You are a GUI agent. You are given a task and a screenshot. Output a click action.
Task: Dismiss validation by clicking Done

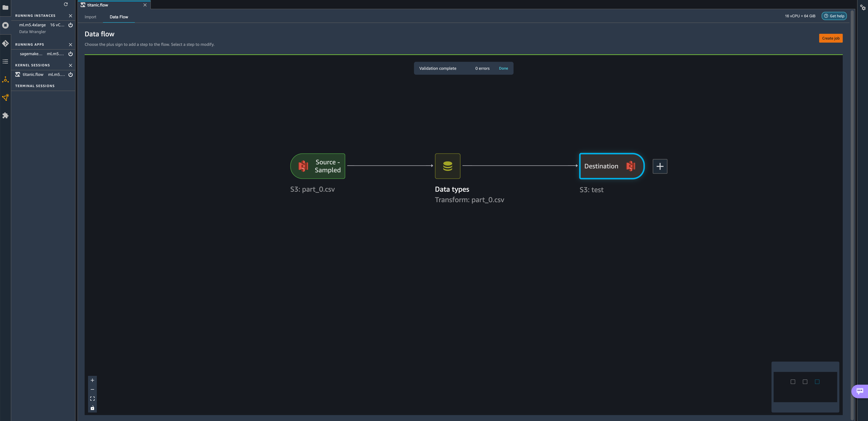tap(503, 68)
